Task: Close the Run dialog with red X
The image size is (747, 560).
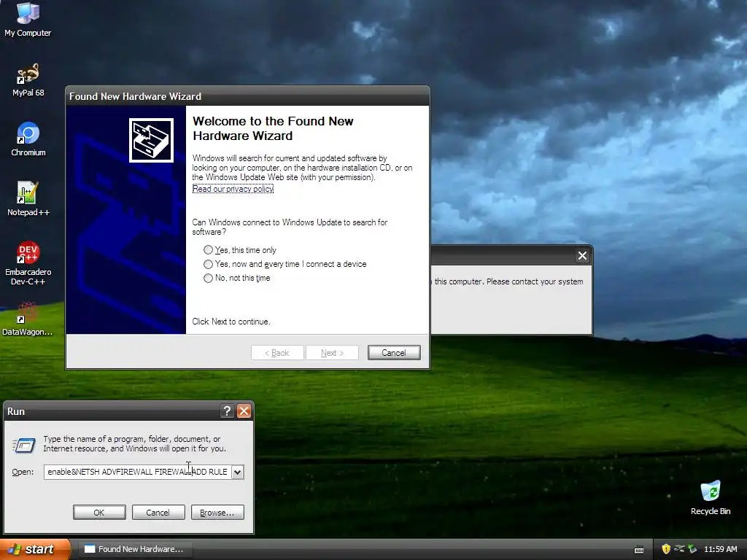Action: pyautogui.click(x=244, y=411)
